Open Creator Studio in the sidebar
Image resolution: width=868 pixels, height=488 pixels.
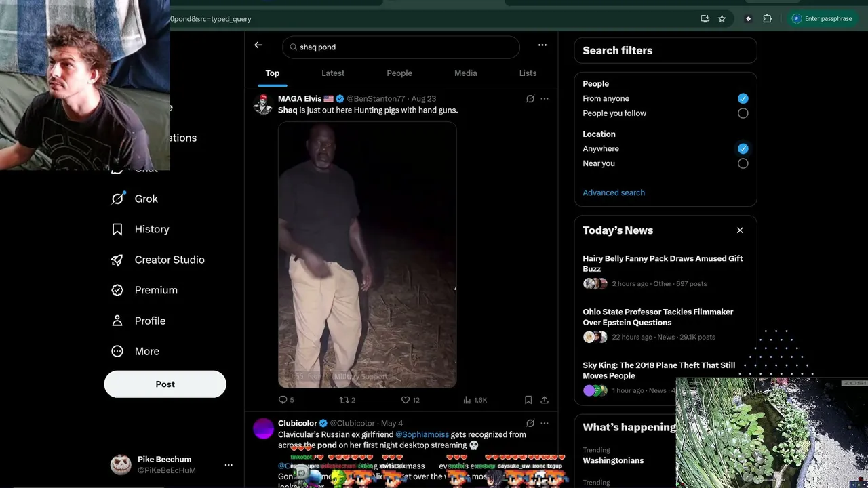158,260
